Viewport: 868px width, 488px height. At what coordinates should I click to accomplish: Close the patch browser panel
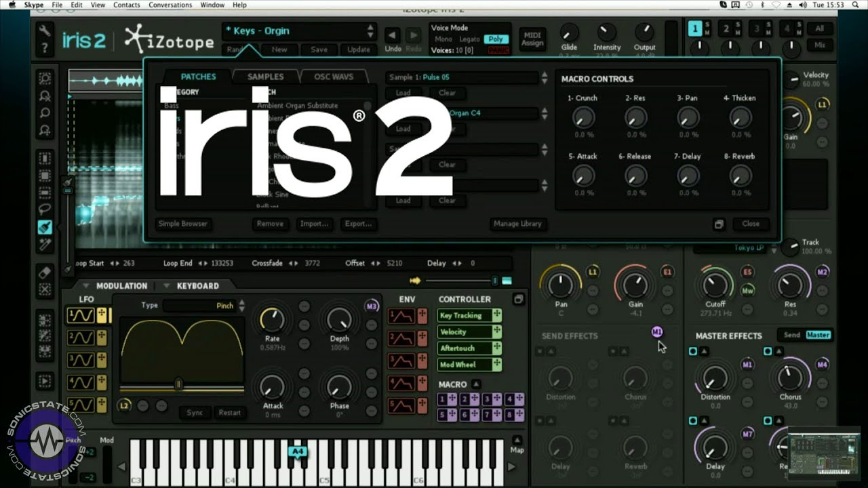point(751,224)
